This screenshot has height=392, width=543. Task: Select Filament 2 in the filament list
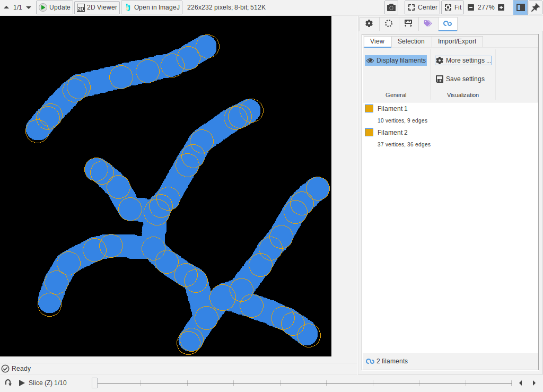click(392, 133)
